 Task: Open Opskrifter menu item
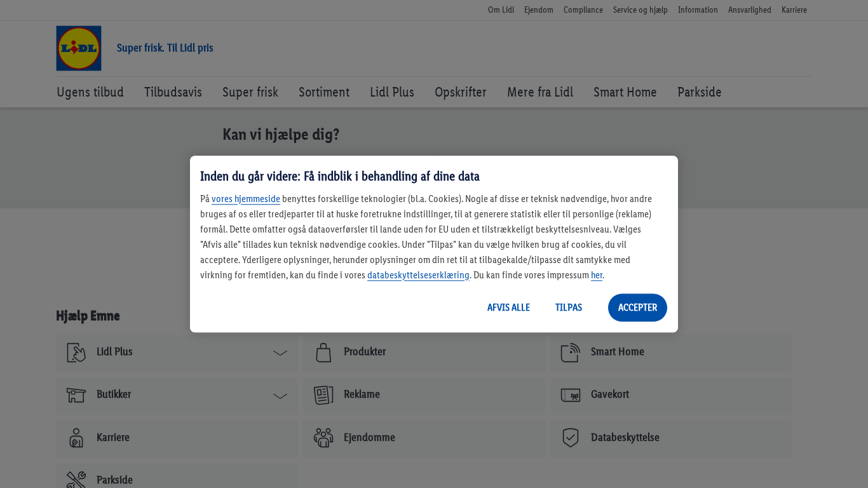pos(461,93)
